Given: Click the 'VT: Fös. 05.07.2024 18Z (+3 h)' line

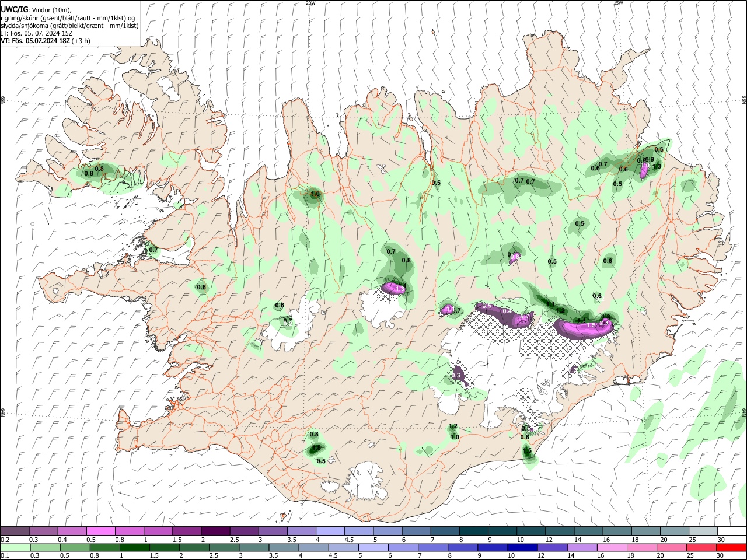Looking at the screenshot, I should click(x=46, y=41).
